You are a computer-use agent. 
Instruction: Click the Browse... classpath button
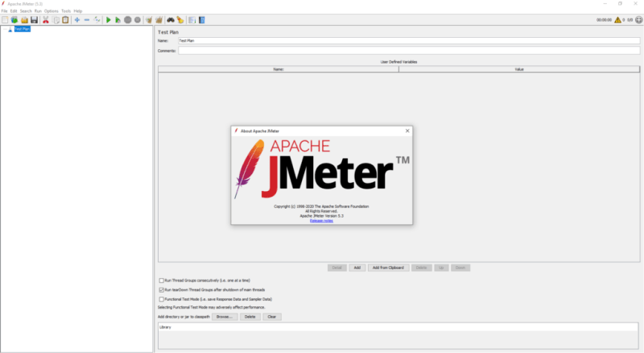[x=225, y=317]
